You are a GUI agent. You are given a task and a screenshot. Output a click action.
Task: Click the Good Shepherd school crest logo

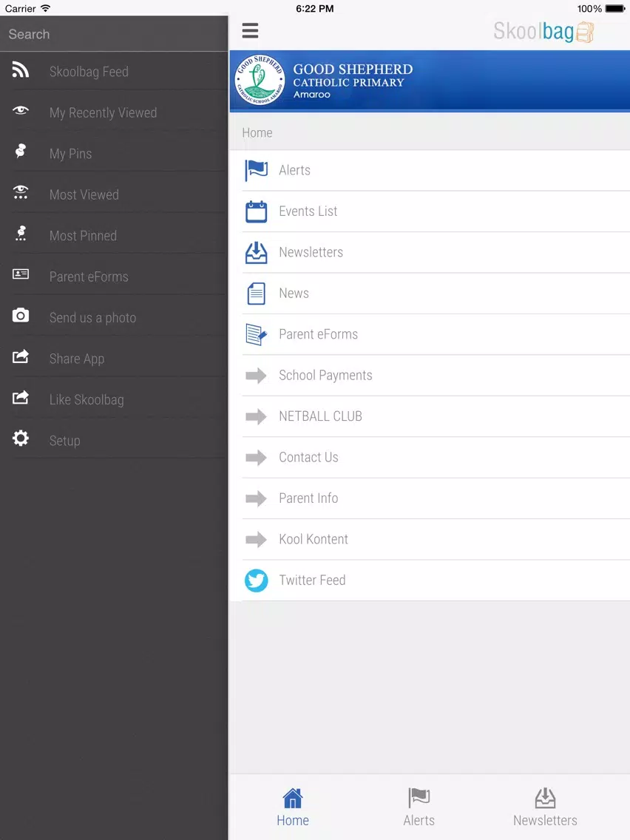point(260,80)
